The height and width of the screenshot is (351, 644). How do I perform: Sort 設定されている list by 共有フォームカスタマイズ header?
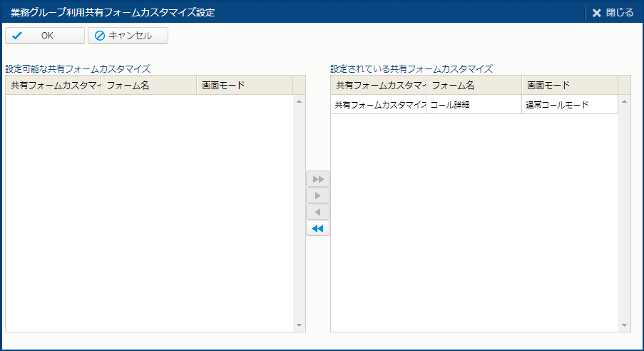[x=379, y=86]
